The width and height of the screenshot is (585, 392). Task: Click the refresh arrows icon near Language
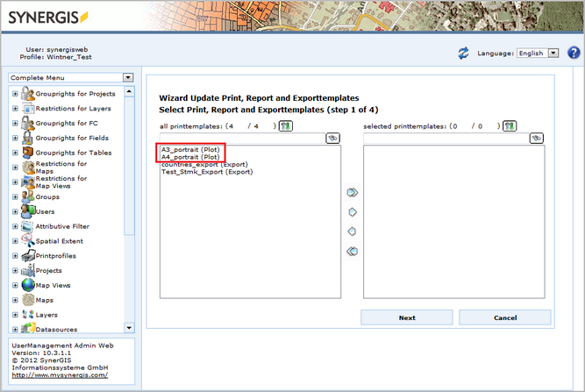point(463,53)
